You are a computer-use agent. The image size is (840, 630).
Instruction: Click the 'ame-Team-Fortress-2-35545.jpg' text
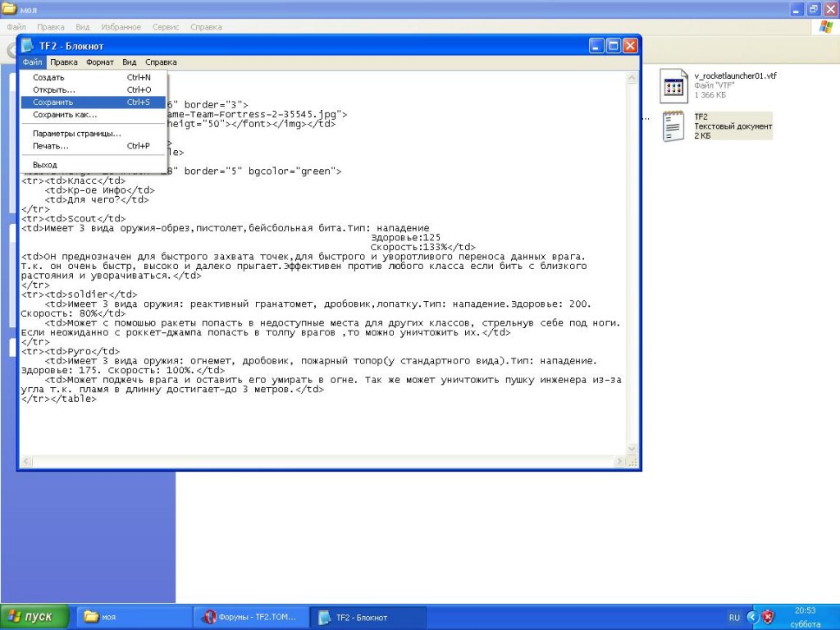254,114
